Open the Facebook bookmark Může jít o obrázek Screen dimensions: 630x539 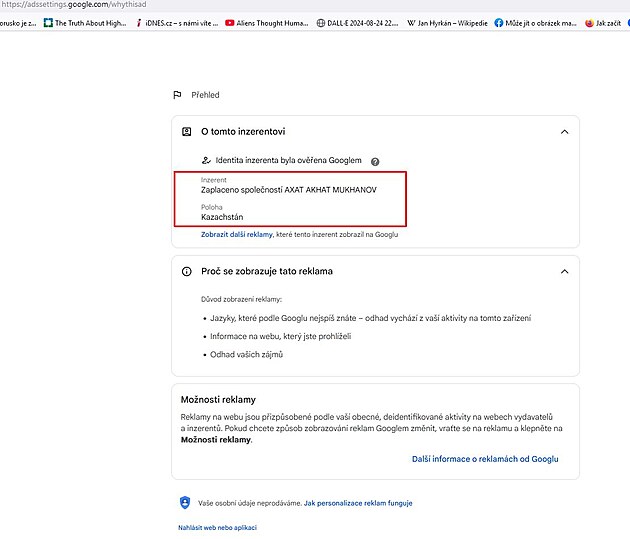pos(535,23)
